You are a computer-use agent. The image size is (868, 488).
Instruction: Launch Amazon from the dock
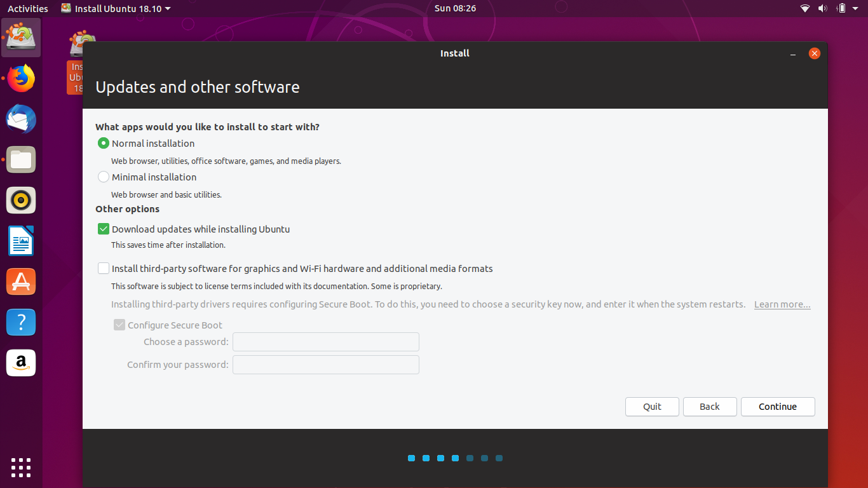[21, 363]
